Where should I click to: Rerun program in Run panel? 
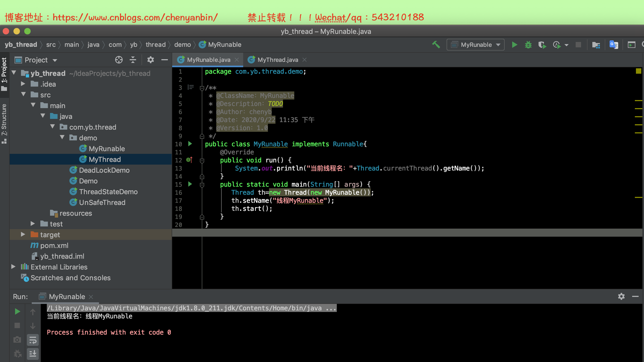(x=17, y=311)
